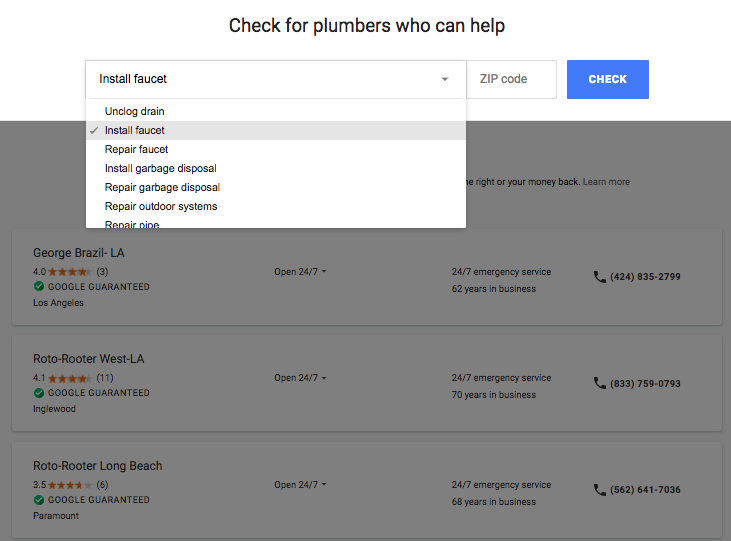
Task: Click the star rating of Roto-Rooter West-LA
Action: [69, 378]
